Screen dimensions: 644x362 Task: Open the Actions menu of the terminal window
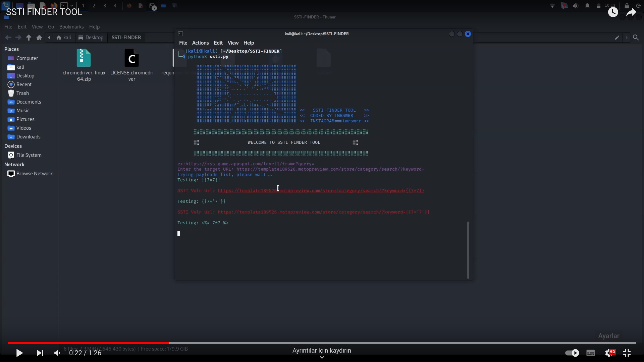(200, 43)
